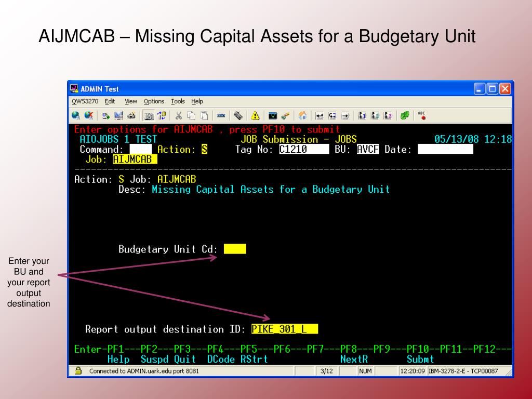The width and height of the screenshot is (532, 399).
Task: Click the PA2 key toolbar icon
Action: 375,116
